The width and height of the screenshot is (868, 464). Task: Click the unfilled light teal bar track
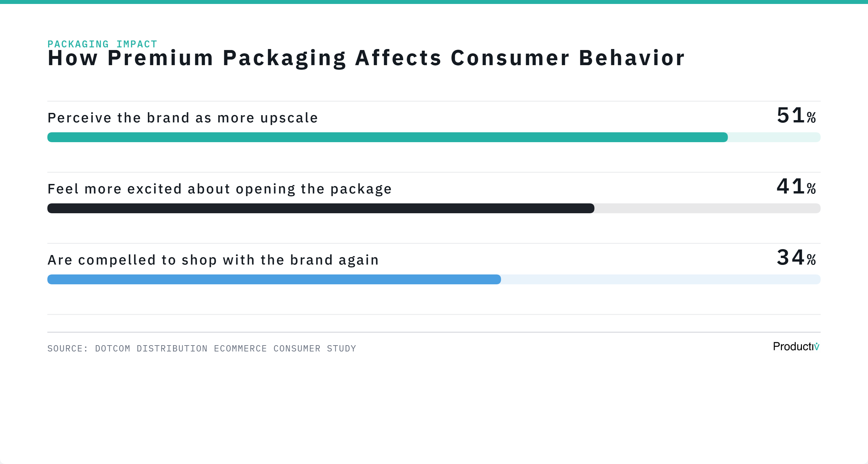click(x=774, y=137)
